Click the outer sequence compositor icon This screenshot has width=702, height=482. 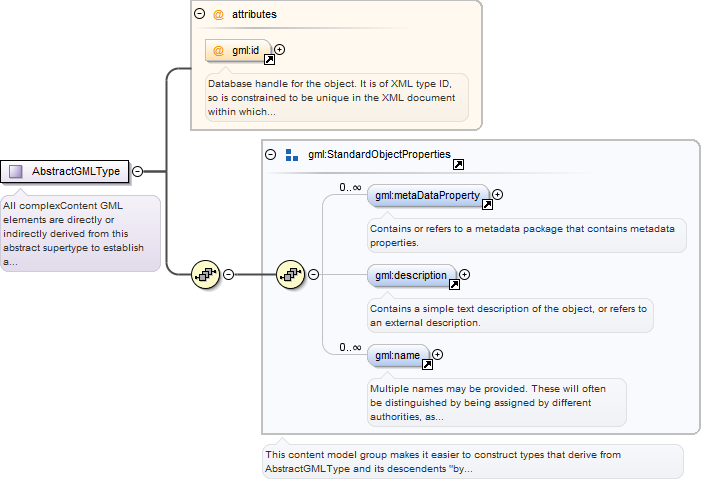(x=205, y=274)
